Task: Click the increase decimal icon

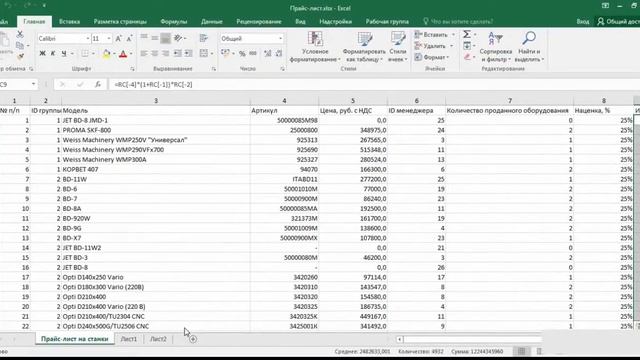Action: pyautogui.click(x=267, y=53)
